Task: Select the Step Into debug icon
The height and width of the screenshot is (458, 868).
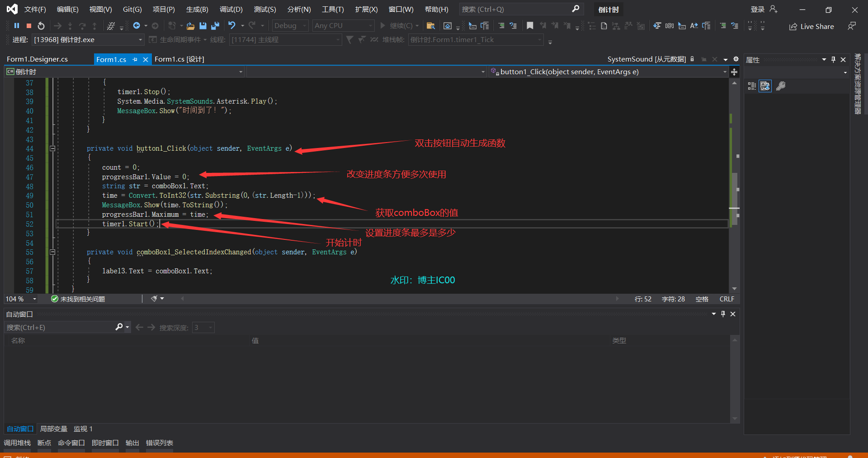Action: tap(70, 25)
